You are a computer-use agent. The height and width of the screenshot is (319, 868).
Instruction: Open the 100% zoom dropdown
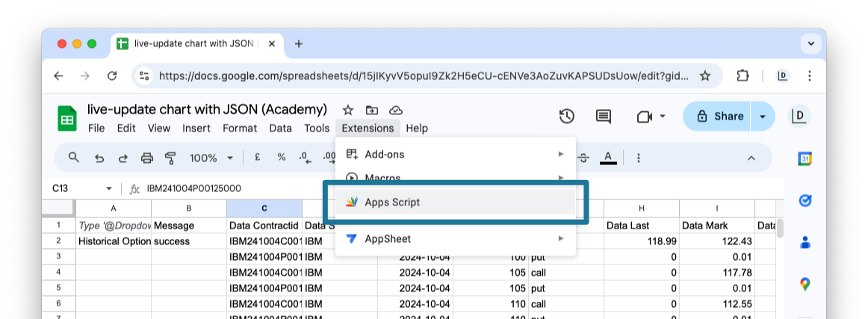(211, 158)
